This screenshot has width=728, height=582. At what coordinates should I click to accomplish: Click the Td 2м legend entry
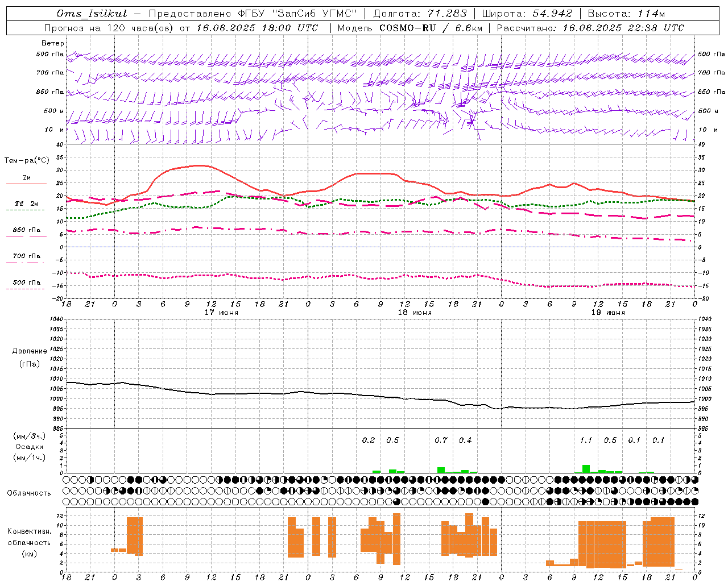[x=26, y=203]
